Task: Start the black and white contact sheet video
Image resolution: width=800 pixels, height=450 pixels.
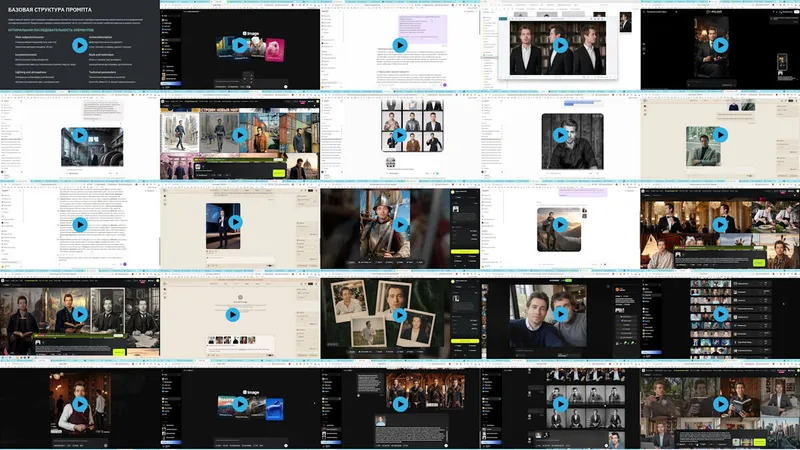Action: point(560,404)
